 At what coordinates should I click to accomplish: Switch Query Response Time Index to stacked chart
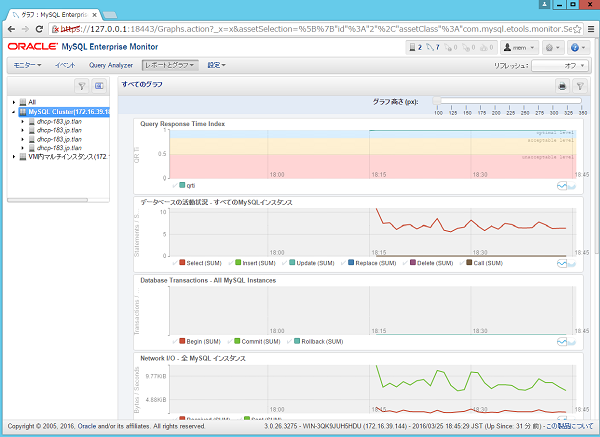[572, 187]
